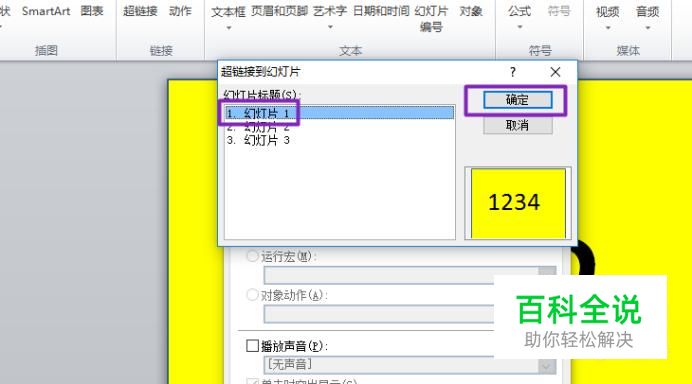Screen dimensions: 692x384
Task: Confirm with the 确定 button
Action: coord(517,100)
